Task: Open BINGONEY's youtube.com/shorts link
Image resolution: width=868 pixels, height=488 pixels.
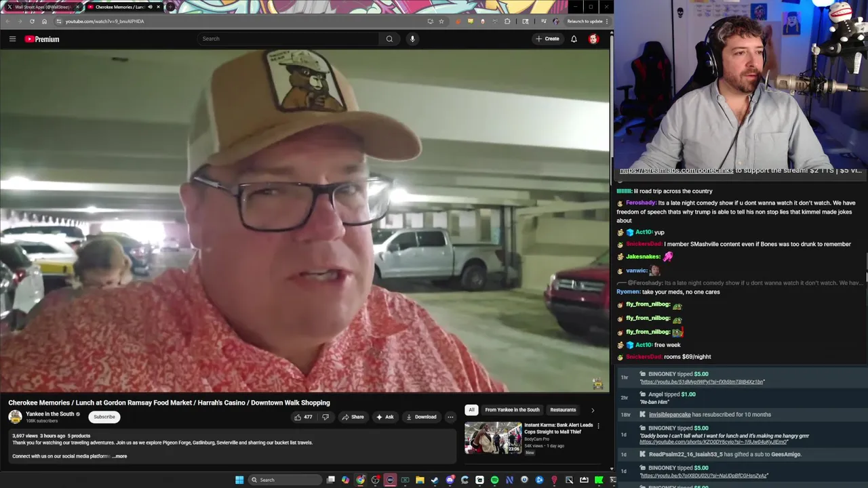Action: click(714, 442)
